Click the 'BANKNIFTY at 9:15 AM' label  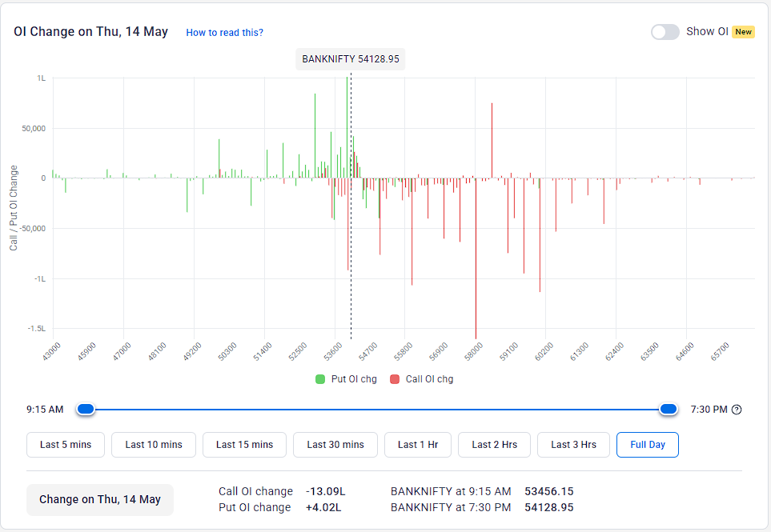451,491
